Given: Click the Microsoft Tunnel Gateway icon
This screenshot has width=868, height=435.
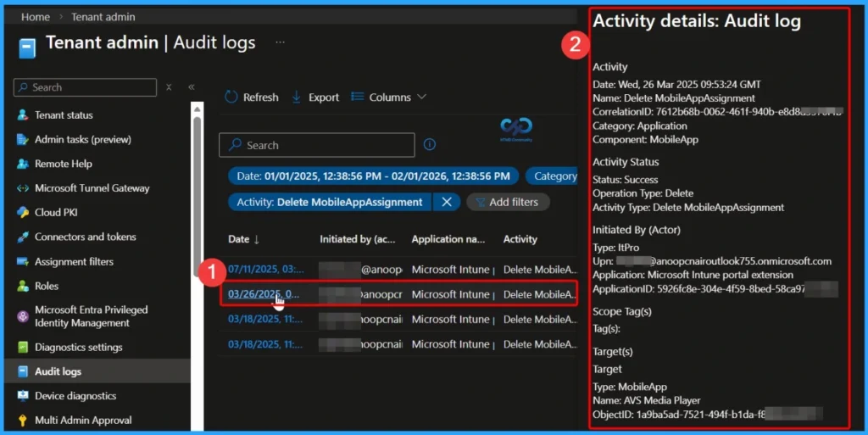Looking at the screenshot, I should (x=23, y=188).
